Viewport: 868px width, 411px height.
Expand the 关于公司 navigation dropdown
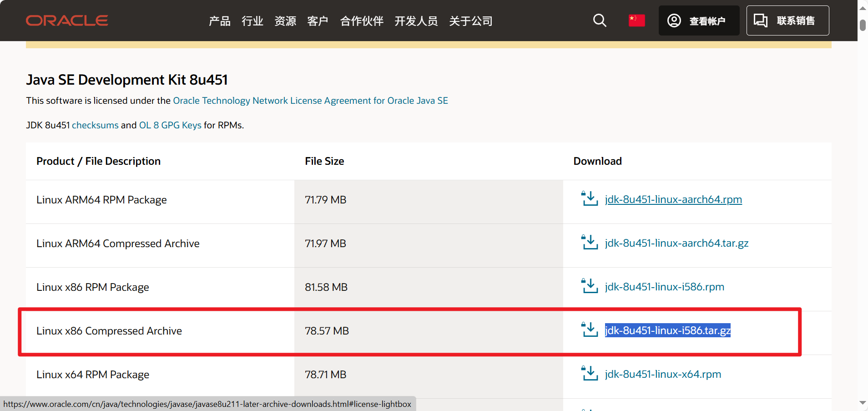click(471, 21)
